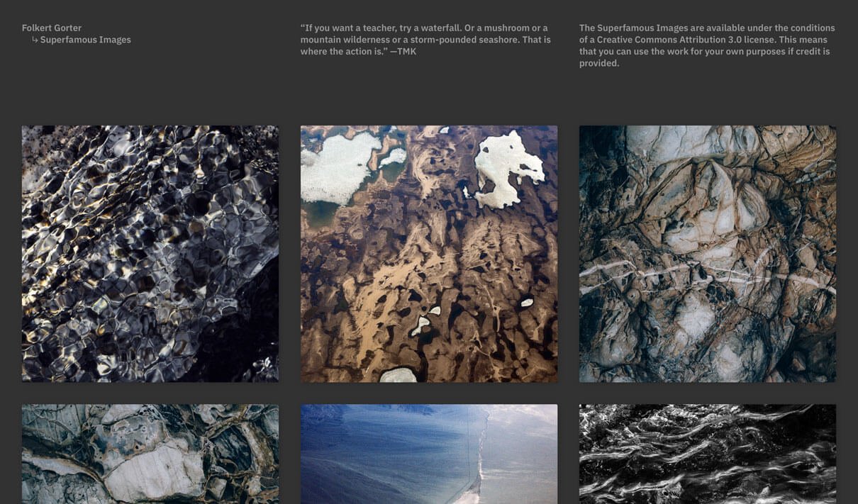
Task: Open the cracked rock with white veins image
Action: pyautogui.click(x=708, y=254)
